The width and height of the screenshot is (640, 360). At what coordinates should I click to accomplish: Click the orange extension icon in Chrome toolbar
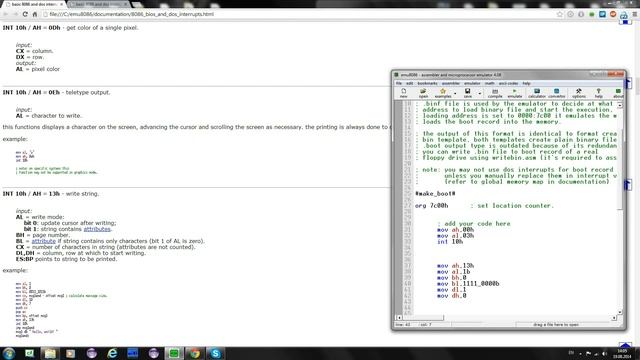[x=613, y=14]
